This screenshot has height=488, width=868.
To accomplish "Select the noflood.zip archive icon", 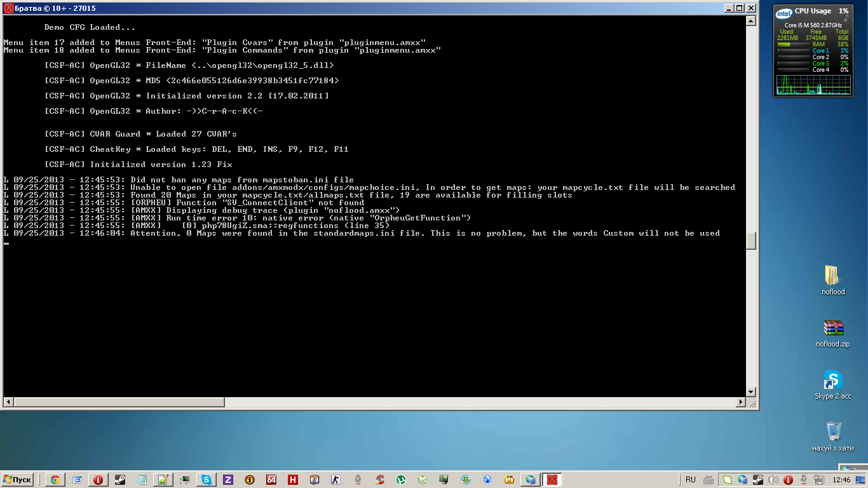I will [833, 334].
